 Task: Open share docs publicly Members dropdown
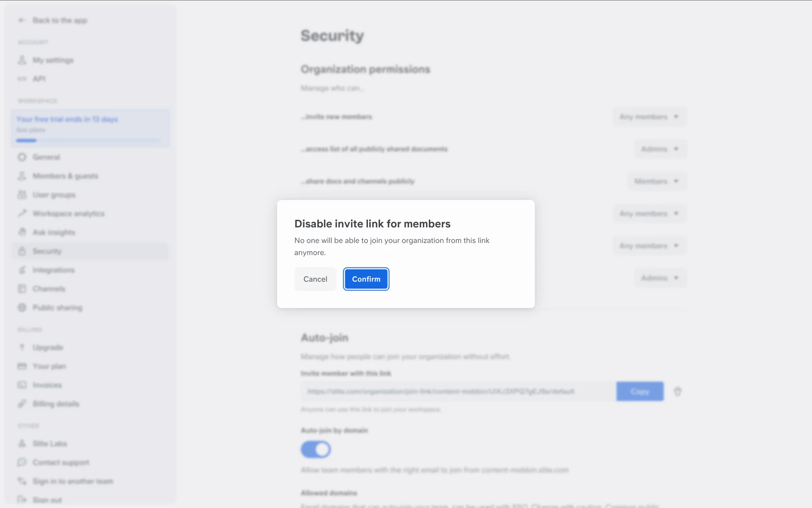click(x=656, y=181)
